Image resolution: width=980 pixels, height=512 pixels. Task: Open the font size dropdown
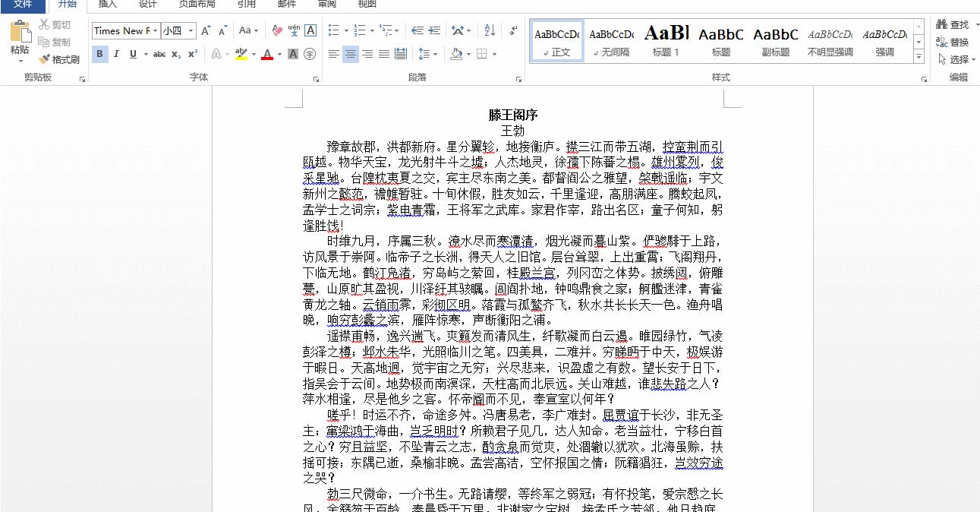(x=187, y=31)
